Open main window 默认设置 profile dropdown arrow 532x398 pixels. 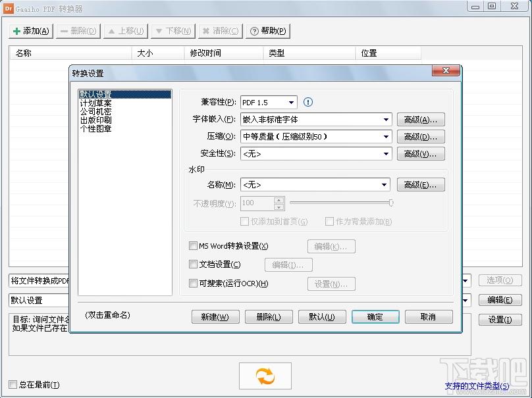point(465,301)
